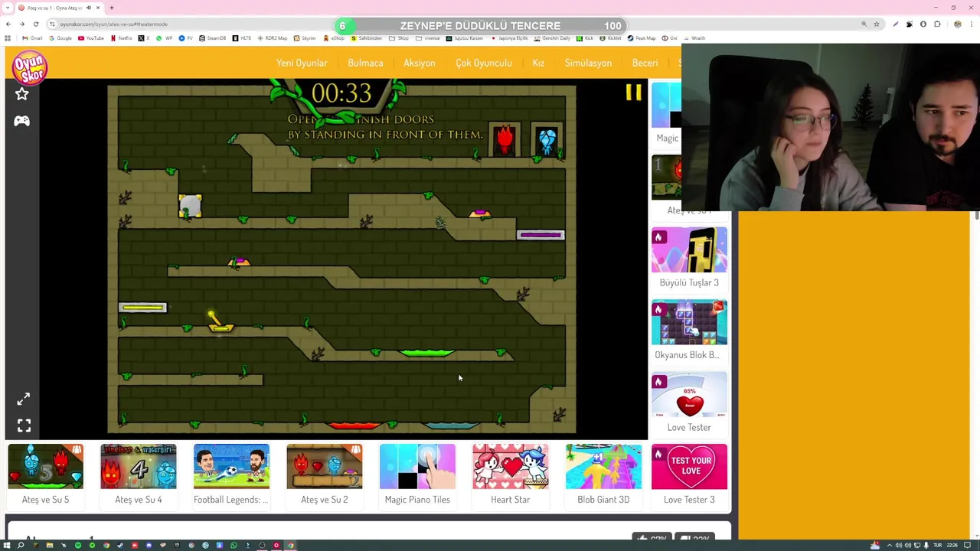Open the Netflix bookmark
This screenshot has width=980, height=551.
121,38
